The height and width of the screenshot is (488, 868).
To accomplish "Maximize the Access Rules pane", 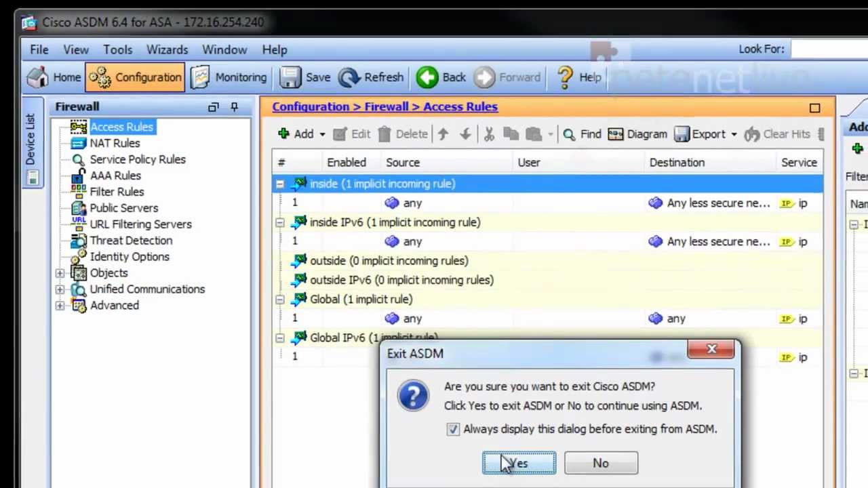I will tap(814, 108).
